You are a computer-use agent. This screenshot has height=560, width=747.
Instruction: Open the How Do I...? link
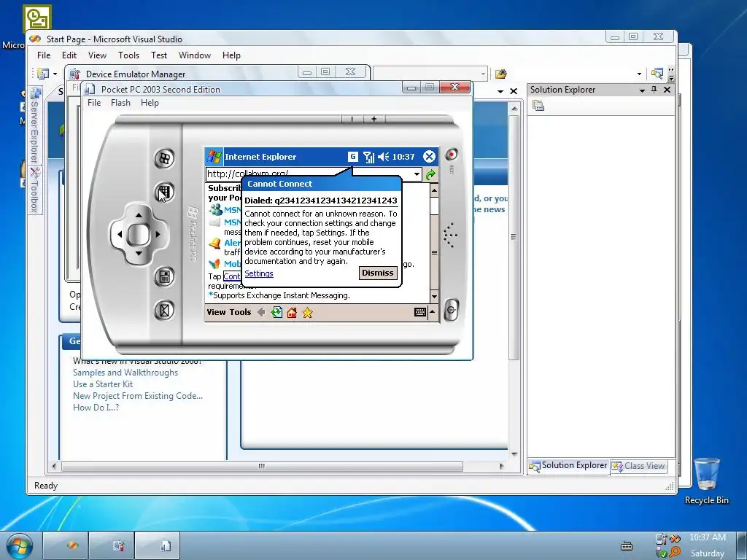96,408
